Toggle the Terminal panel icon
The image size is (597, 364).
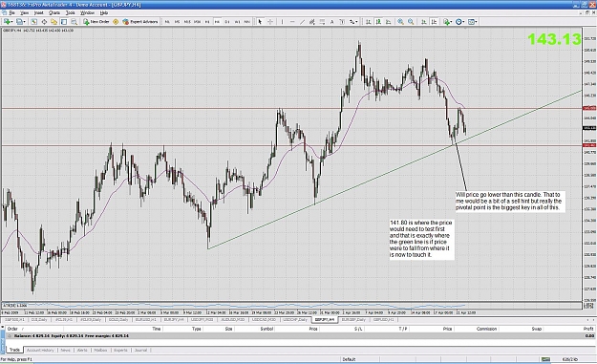pyautogui.click(x=64, y=22)
